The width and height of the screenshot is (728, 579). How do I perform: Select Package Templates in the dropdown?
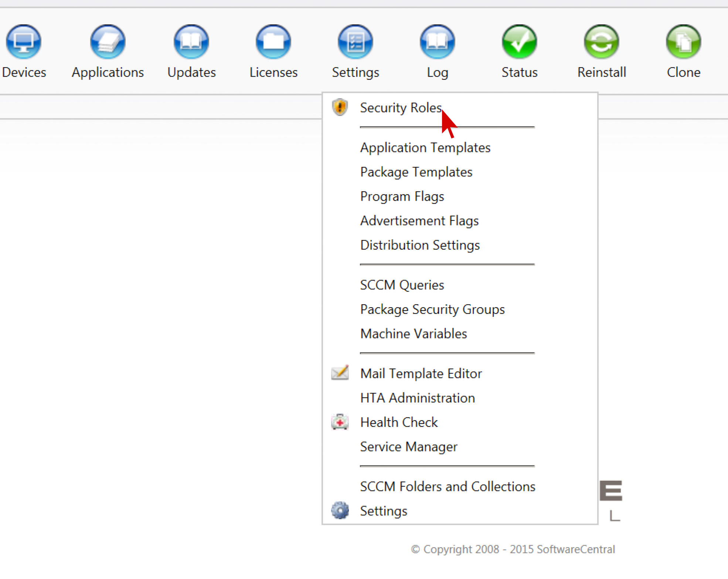[x=416, y=172]
